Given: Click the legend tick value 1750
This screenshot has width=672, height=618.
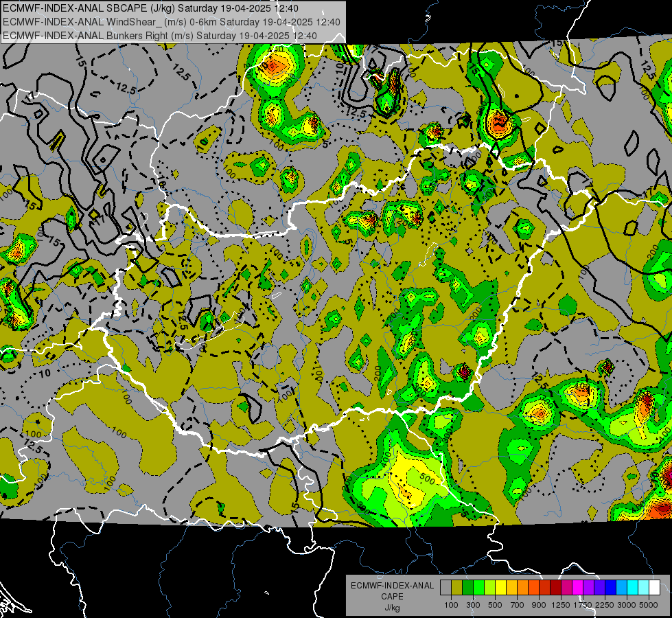Looking at the screenshot, I should [x=583, y=605].
